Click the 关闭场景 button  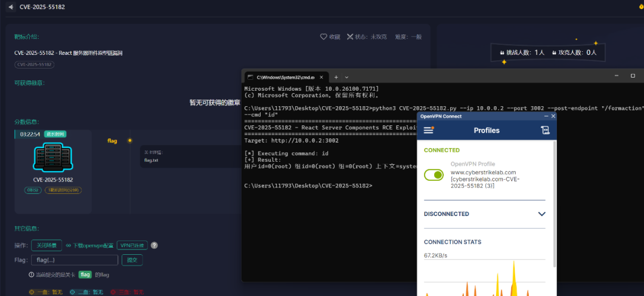click(47, 245)
